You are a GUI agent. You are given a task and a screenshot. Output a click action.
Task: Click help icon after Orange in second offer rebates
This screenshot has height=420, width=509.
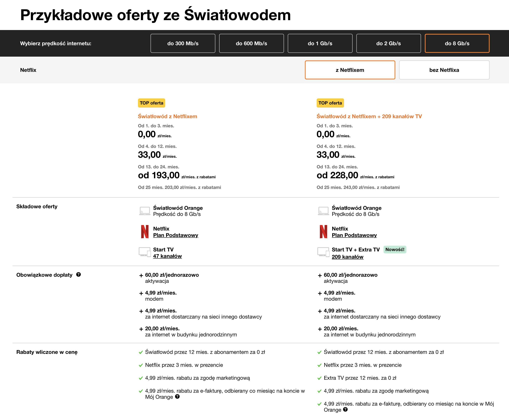[x=346, y=409]
